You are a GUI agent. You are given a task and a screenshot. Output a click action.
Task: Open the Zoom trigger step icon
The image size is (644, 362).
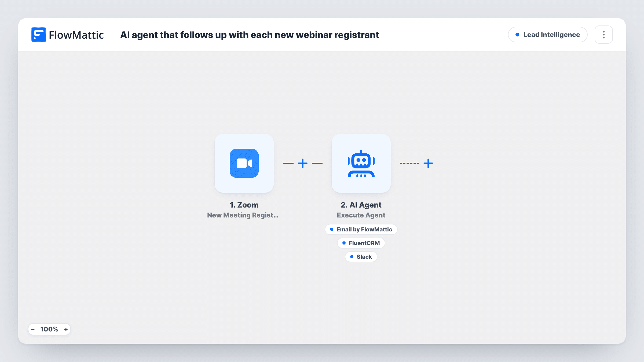244,163
